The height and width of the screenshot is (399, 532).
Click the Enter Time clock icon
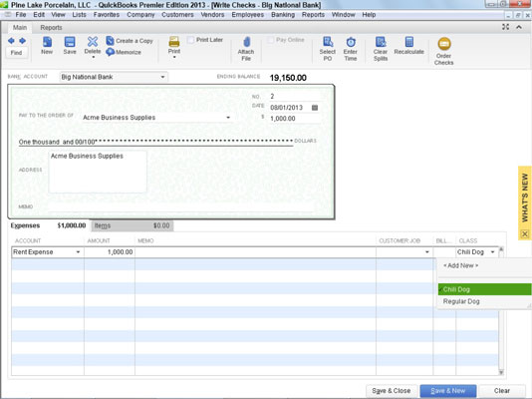(351, 42)
